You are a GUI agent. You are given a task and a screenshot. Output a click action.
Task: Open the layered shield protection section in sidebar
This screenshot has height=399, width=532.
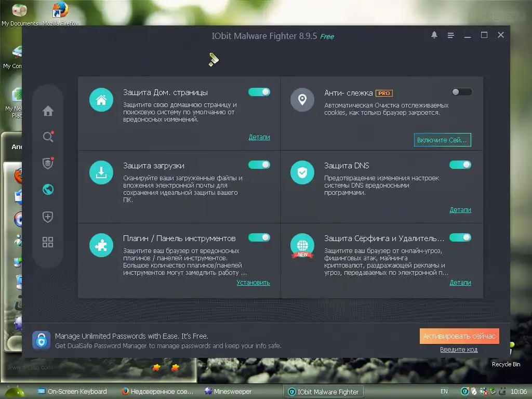(48, 163)
